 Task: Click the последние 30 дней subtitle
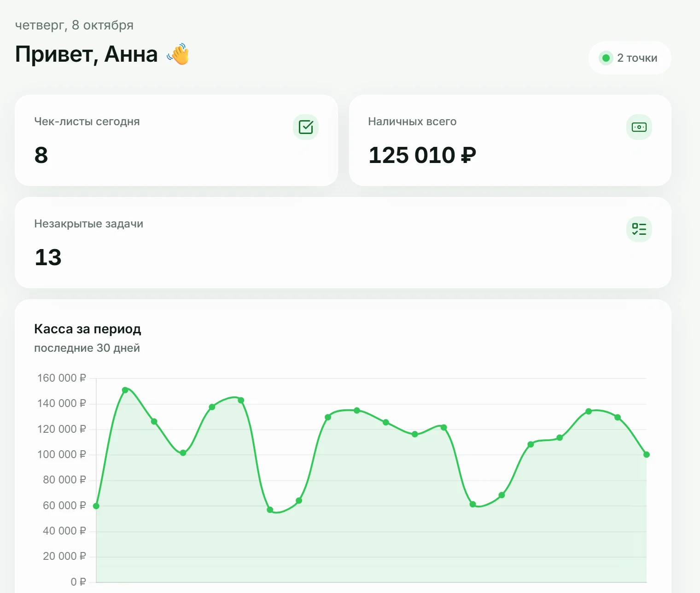tap(87, 348)
